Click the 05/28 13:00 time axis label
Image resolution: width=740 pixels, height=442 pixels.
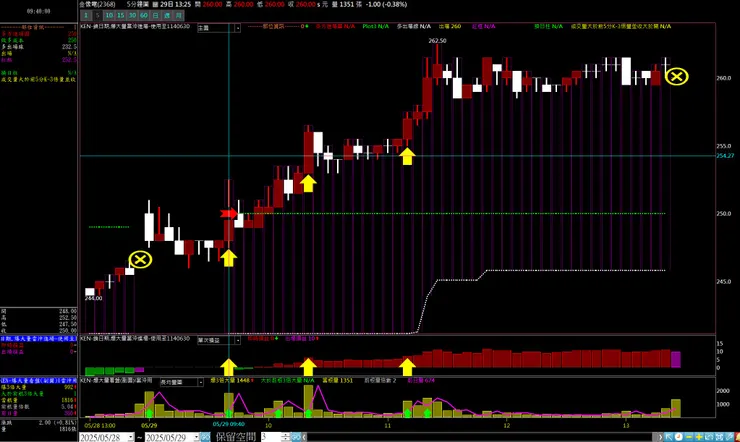[100, 425]
